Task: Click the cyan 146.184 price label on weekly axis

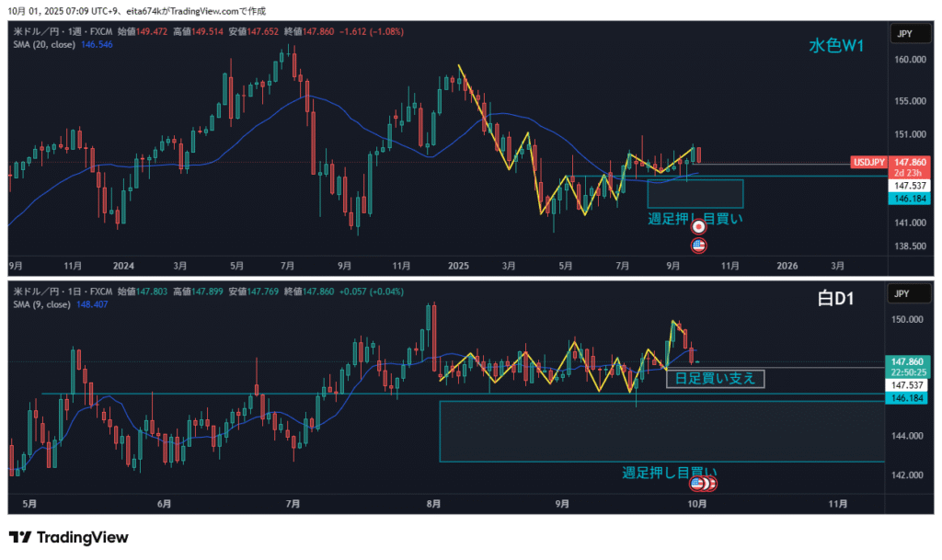Action: 908,198
